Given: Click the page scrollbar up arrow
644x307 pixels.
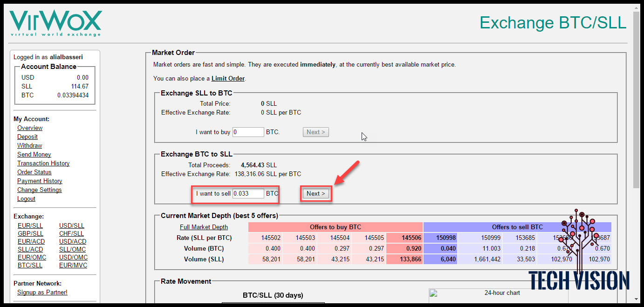Looking at the screenshot, I should [637, 8].
